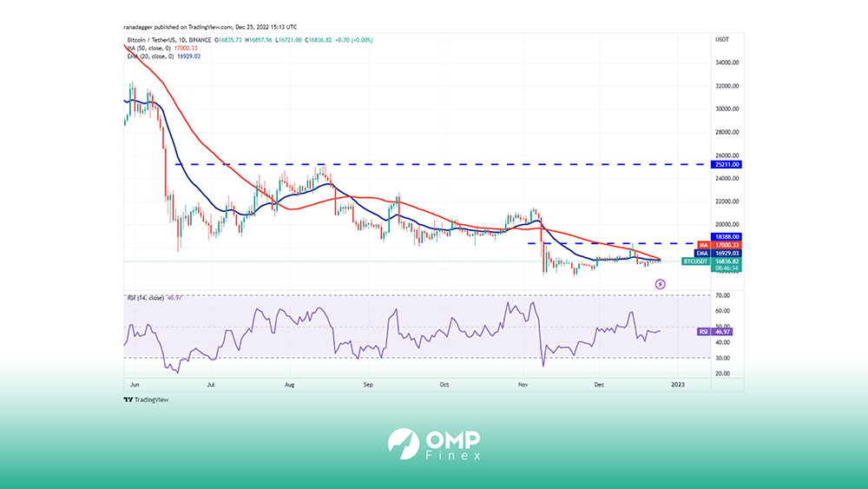The image size is (868, 489).
Task: Click the 30000.00 price axis value
Action: pyautogui.click(x=727, y=109)
